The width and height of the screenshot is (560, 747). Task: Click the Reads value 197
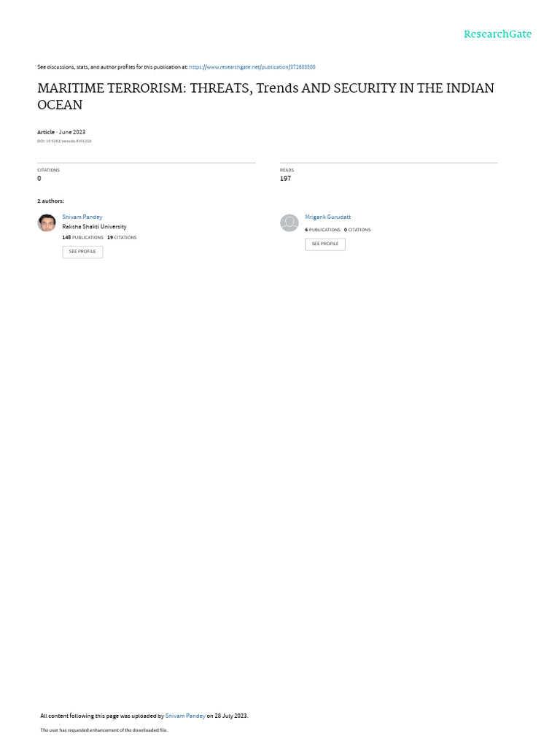pyautogui.click(x=285, y=179)
